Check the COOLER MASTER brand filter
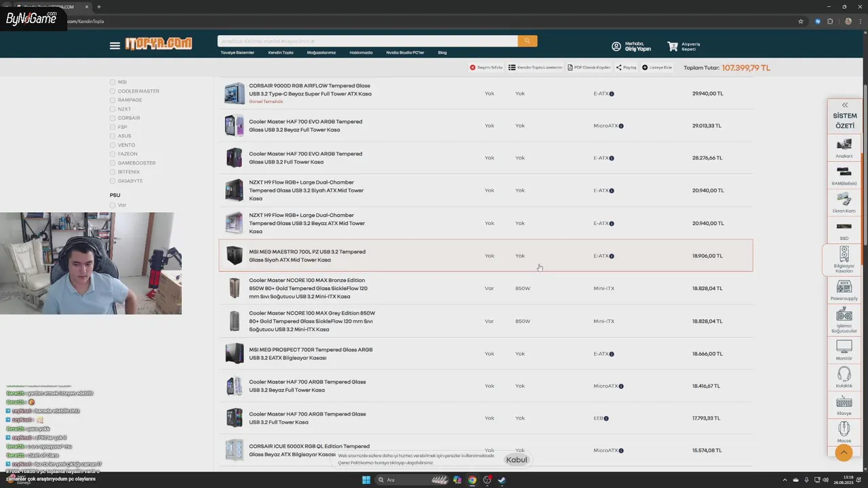 (x=113, y=91)
